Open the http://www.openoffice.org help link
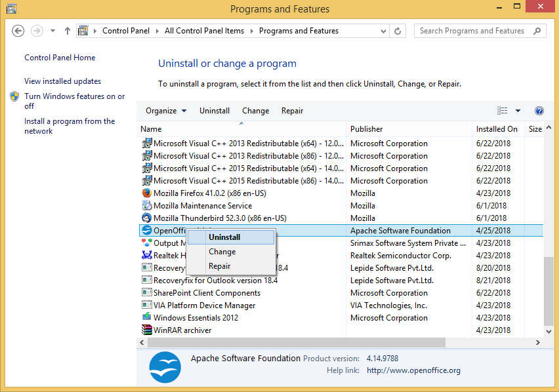This screenshot has width=559, height=392. point(413,370)
